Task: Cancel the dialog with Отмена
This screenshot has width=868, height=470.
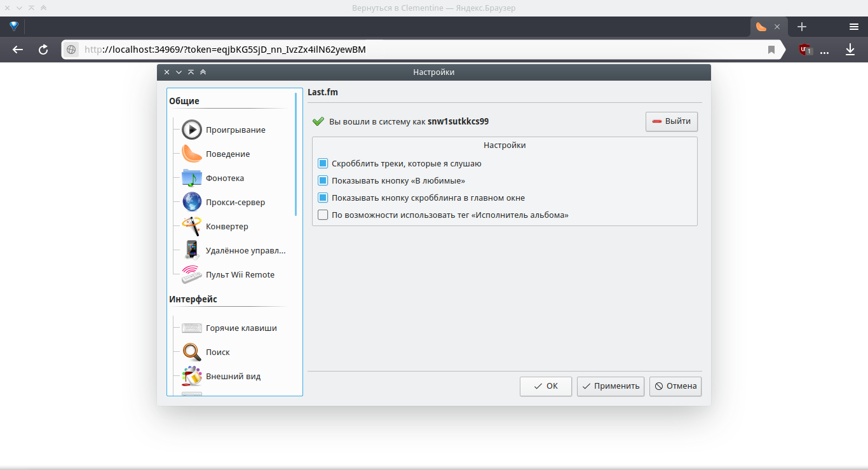Action: [675, 386]
